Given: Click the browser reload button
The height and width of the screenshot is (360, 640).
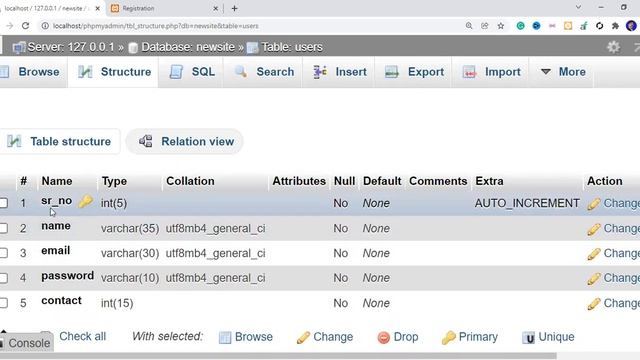Looking at the screenshot, I should 26,26.
